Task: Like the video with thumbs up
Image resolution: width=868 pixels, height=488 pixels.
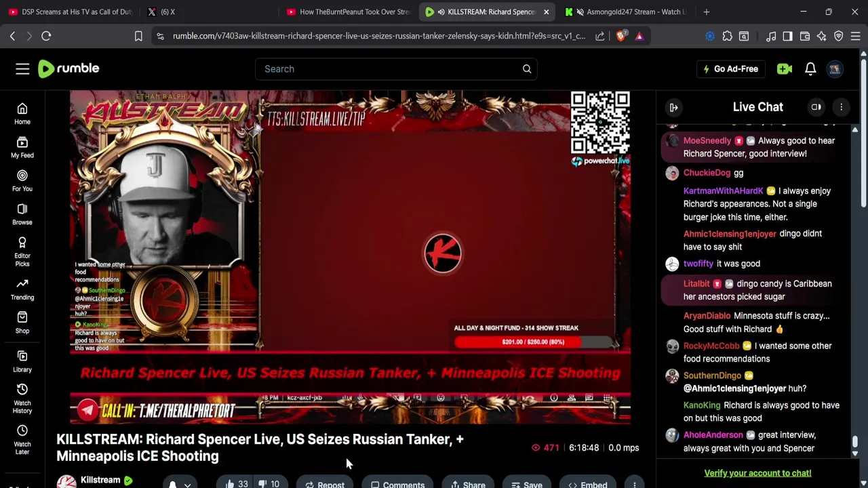Action: [237, 483]
